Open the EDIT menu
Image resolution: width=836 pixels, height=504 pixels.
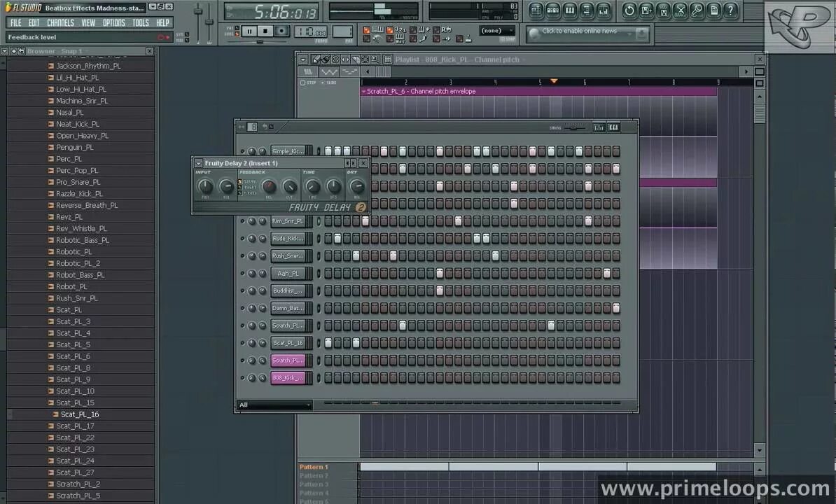coord(34,23)
